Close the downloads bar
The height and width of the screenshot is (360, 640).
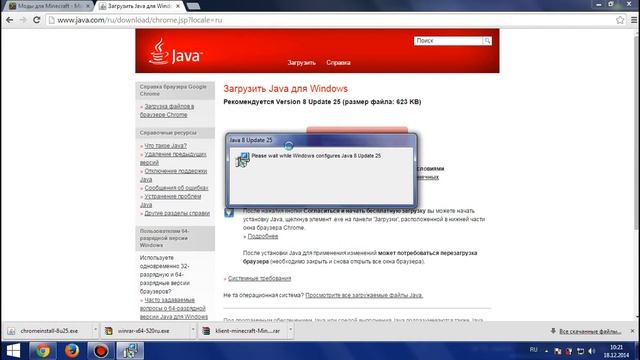point(632,331)
